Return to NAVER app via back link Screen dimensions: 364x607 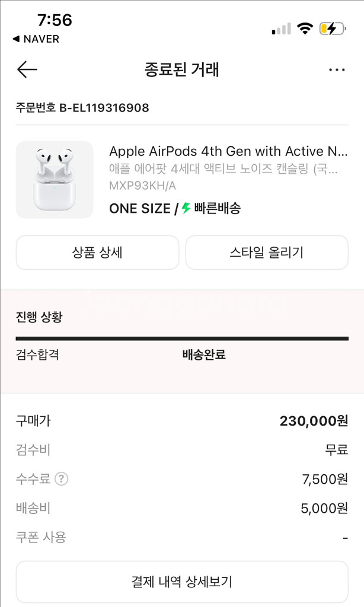(36, 39)
